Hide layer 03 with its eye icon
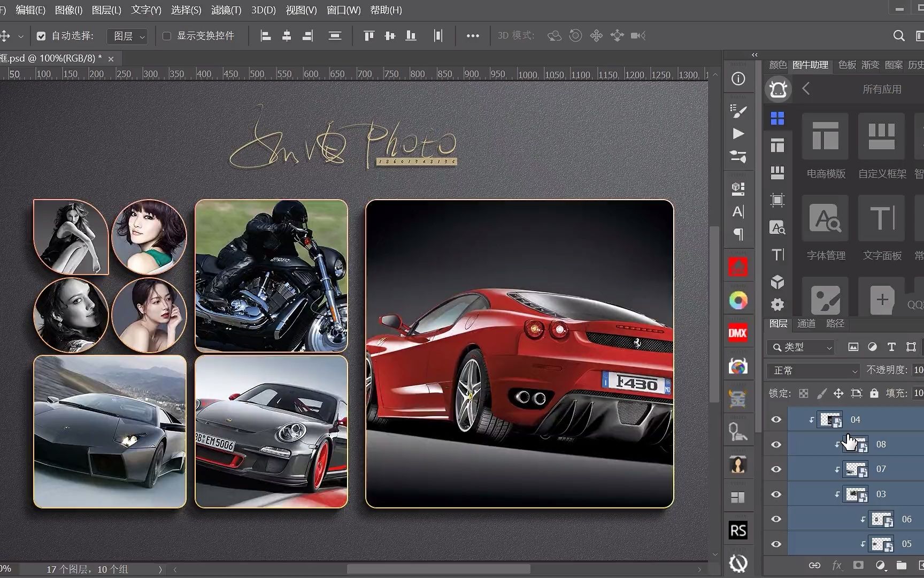 tap(776, 495)
